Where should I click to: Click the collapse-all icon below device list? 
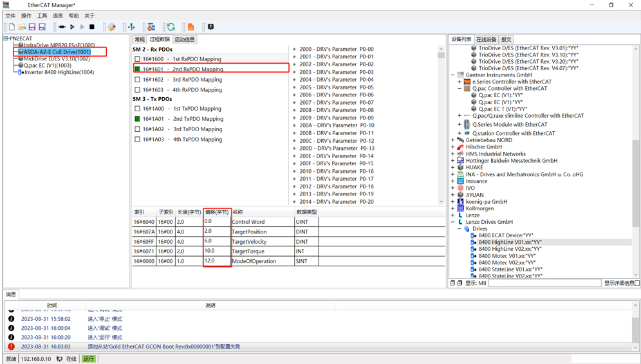(x=452, y=283)
